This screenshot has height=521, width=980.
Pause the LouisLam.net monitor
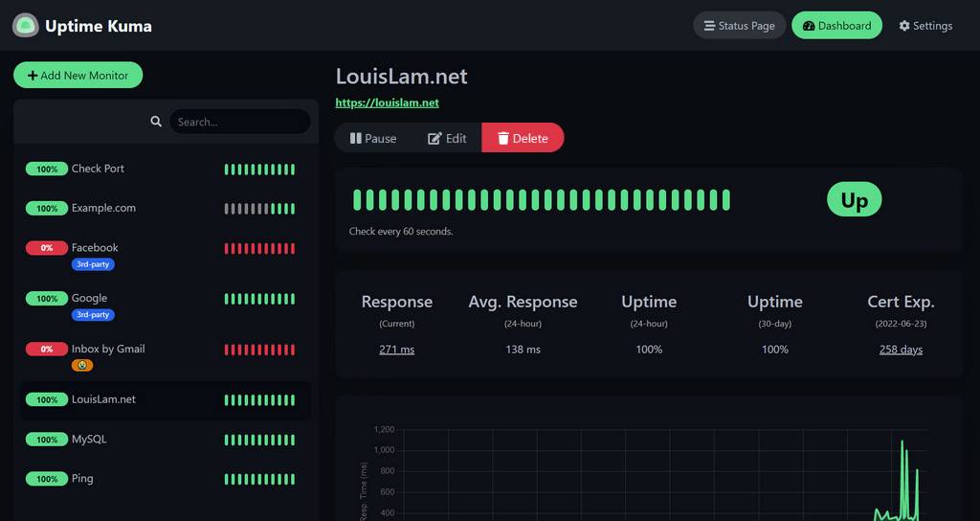373,138
